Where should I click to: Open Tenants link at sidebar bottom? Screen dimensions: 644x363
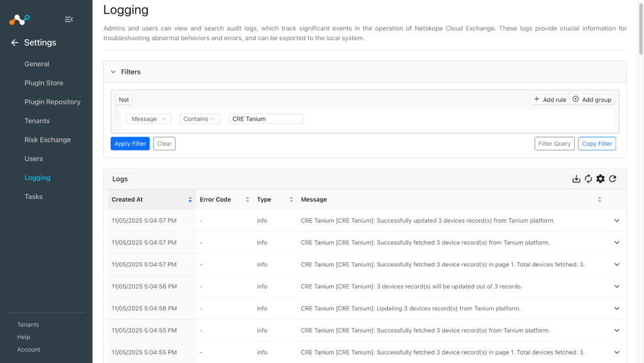tap(28, 325)
